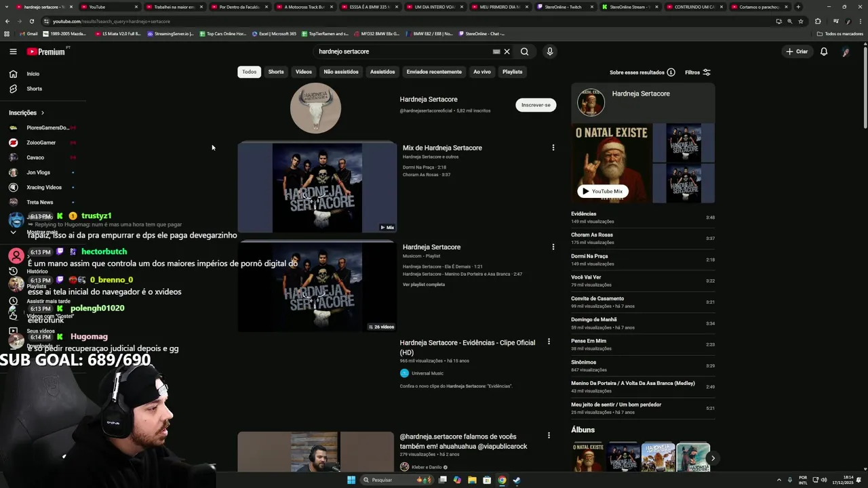Open Steam from the taskbar
Screen dimensions: 868x488
[x=517, y=480]
